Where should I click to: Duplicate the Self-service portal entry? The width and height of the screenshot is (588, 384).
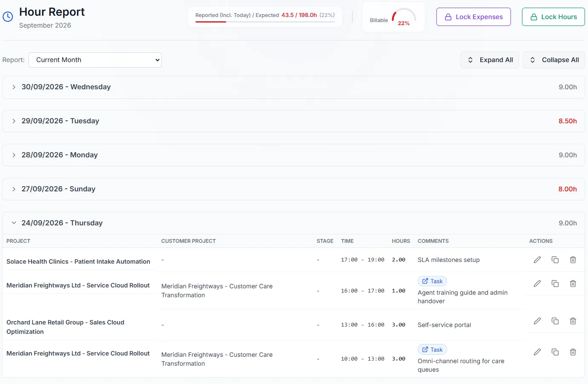click(x=555, y=321)
